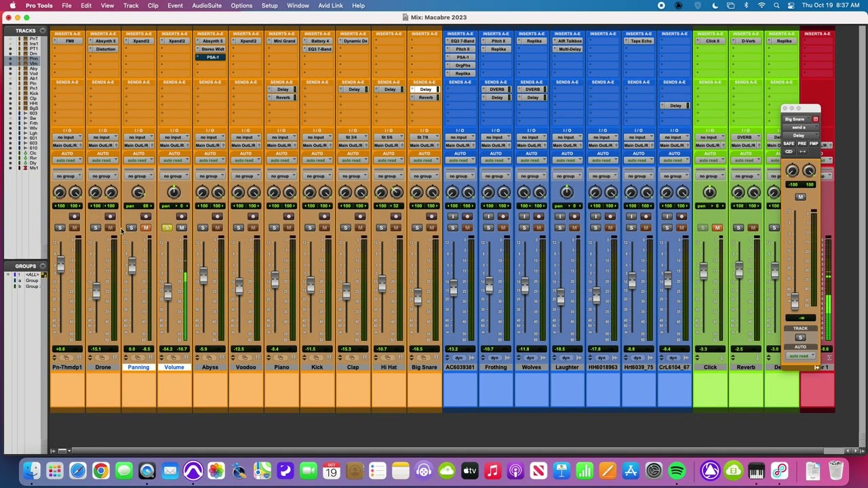Enable input monitoring on AC6039381 track
This screenshot has width=868, height=488.
pos(452,217)
